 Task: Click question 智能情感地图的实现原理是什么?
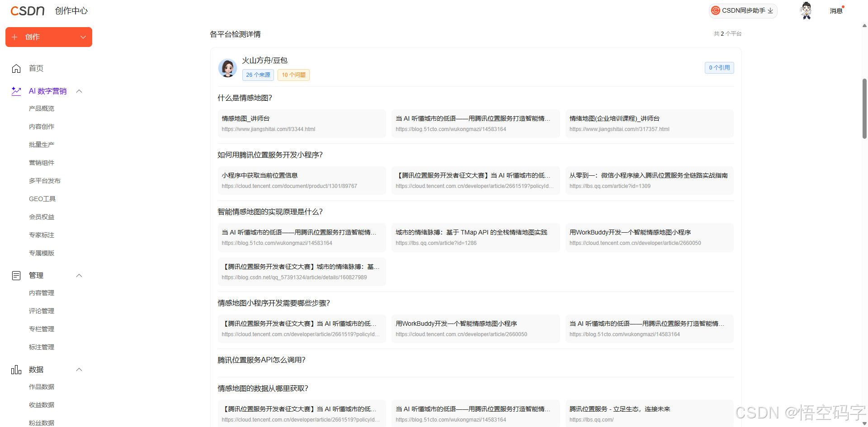coord(270,212)
